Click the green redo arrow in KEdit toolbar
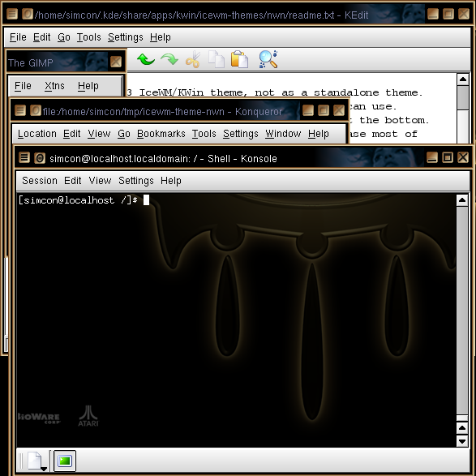 click(x=169, y=59)
